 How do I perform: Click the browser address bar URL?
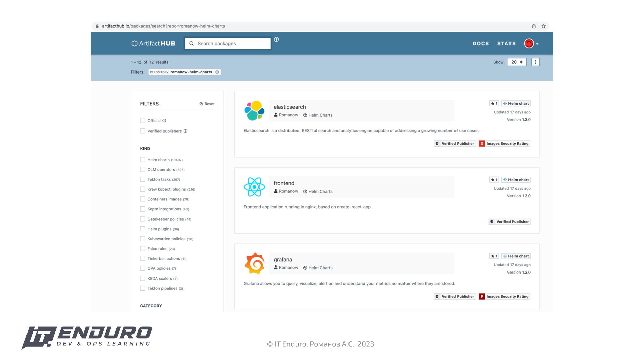coord(163,26)
